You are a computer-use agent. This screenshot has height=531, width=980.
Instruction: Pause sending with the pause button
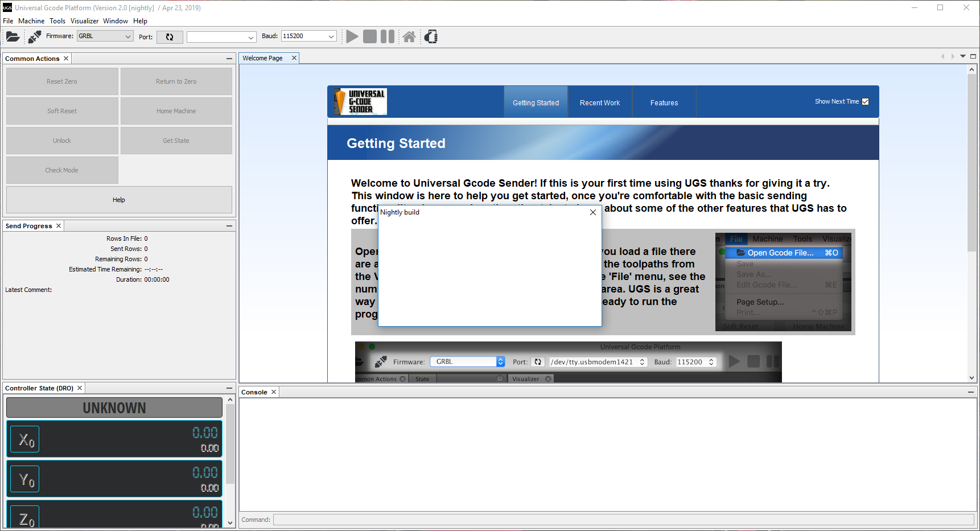click(388, 36)
